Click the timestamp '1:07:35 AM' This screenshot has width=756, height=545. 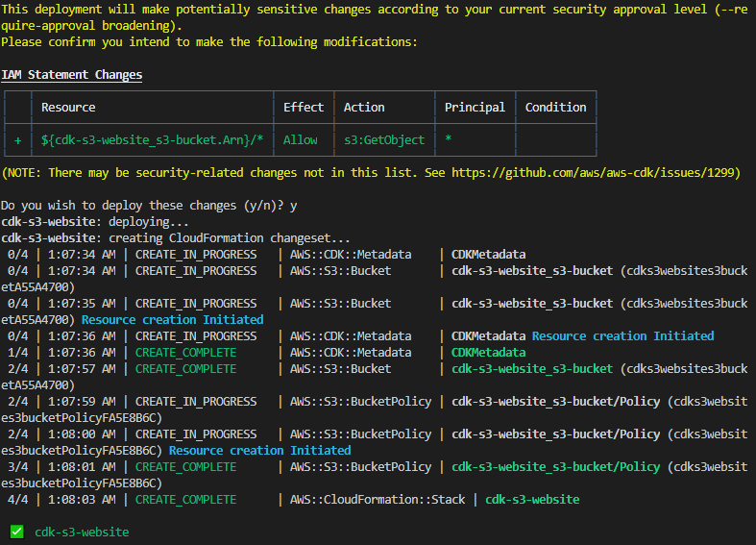point(82,304)
